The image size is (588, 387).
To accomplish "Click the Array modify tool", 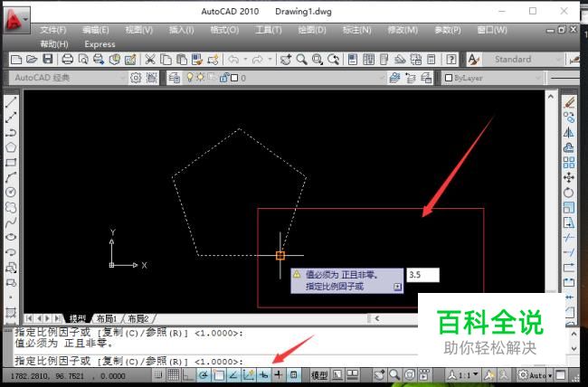I will pos(569,163).
